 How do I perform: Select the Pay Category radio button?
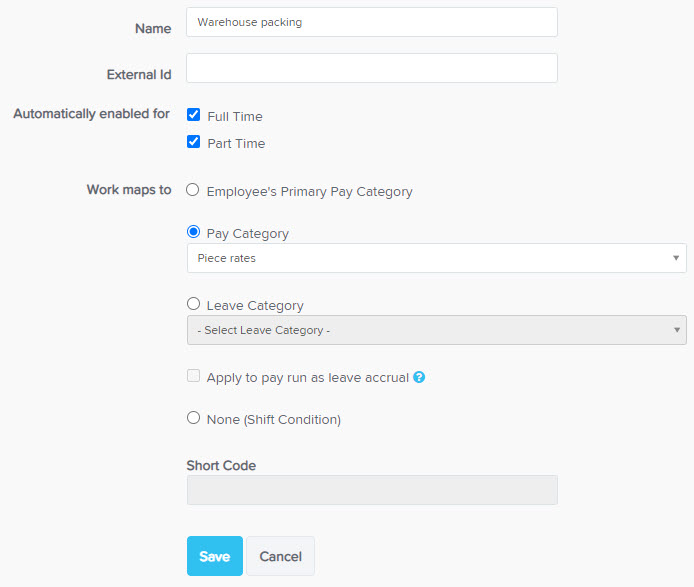(x=193, y=232)
